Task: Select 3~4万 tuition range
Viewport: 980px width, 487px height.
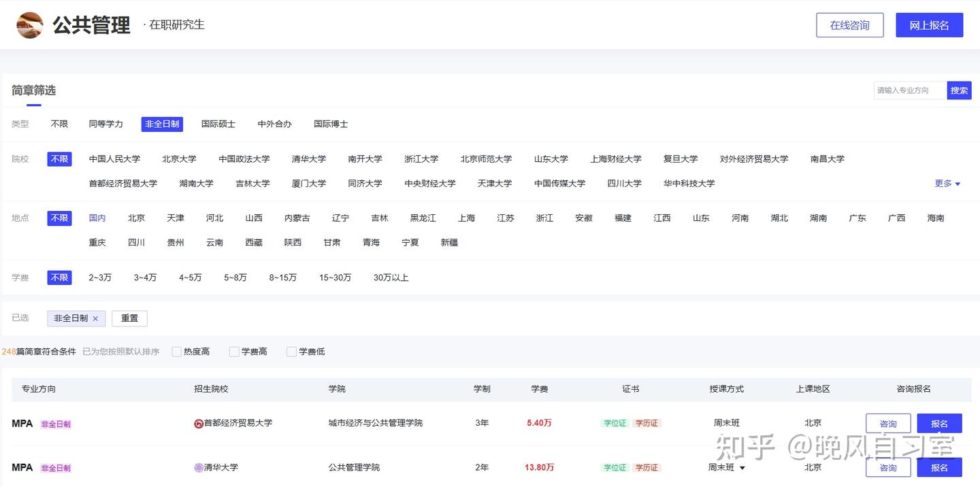Action: (x=145, y=278)
